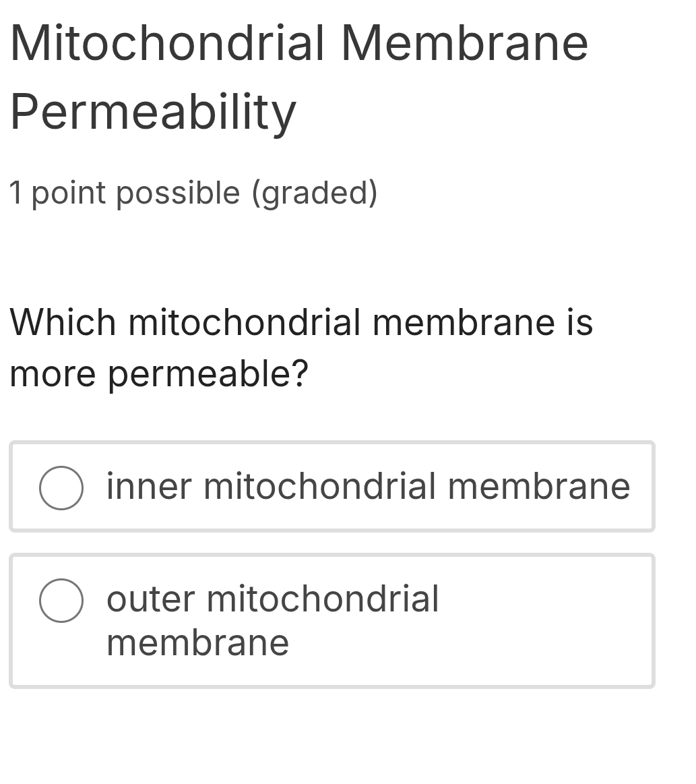696x784 pixels.
Task: Click the word "Membrane" in the title
Action: click(464, 44)
